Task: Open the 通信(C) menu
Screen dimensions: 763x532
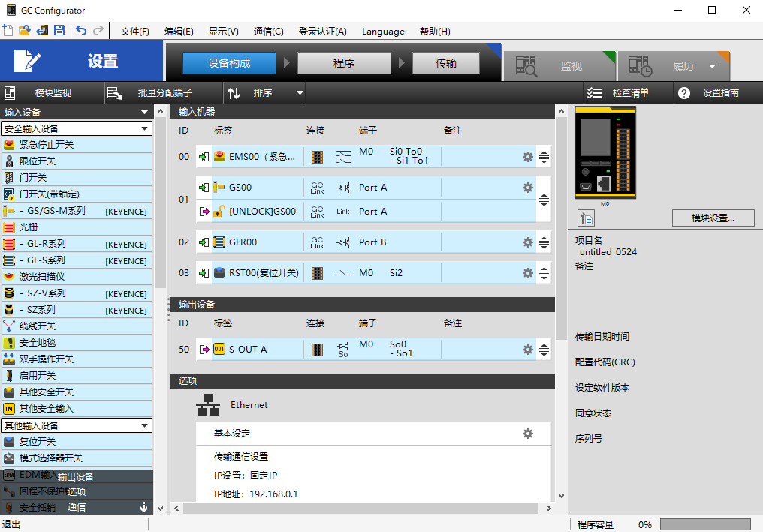Action: pos(268,31)
